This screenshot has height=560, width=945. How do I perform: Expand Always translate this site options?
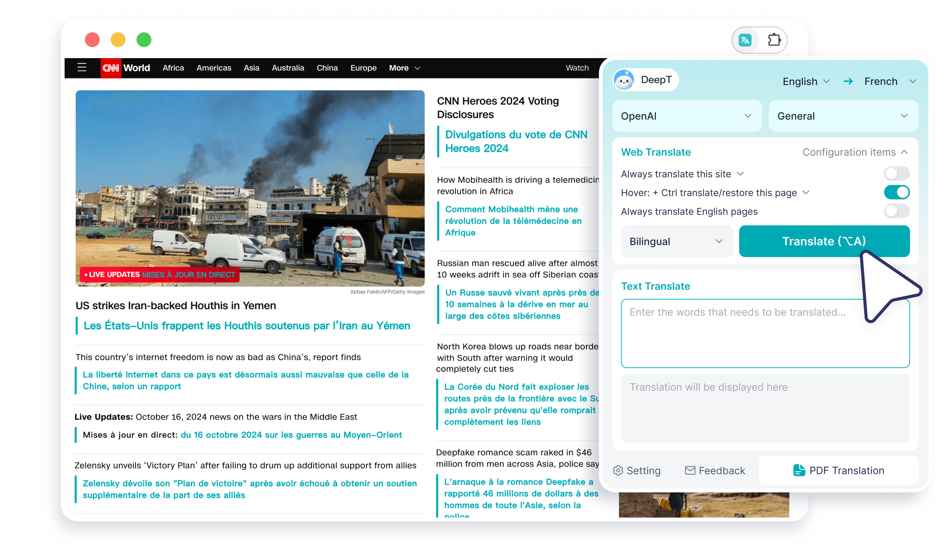740,173
